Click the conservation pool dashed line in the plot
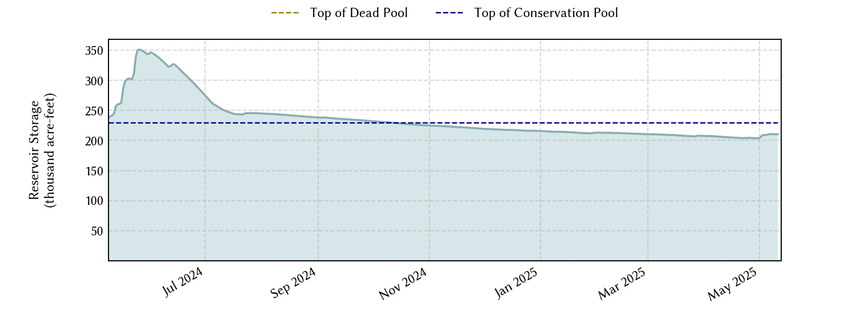Image resolution: width=868 pixels, height=326 pixels. coord(444,123)
